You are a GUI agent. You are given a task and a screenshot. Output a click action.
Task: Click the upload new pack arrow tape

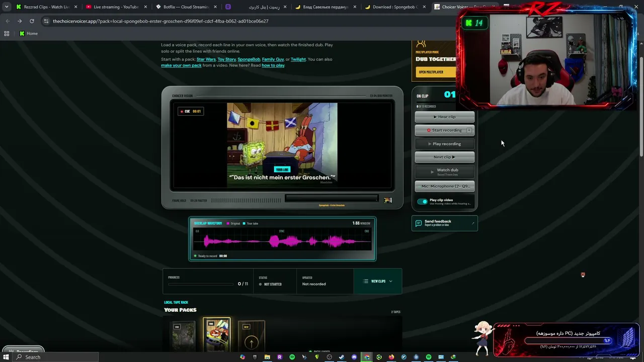click(252, 335)
